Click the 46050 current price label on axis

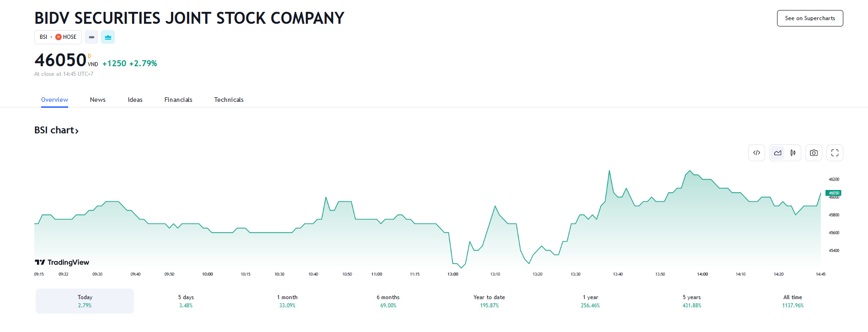click(833, 193)
